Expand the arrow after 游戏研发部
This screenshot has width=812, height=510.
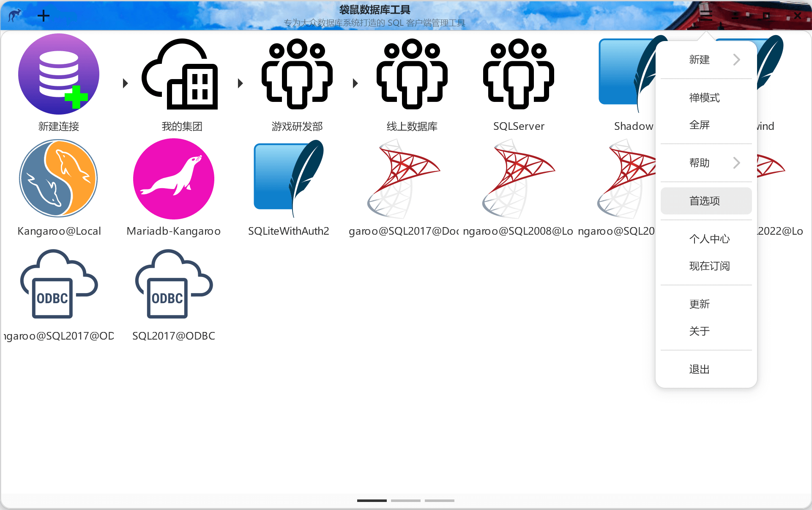pos(355,83)
